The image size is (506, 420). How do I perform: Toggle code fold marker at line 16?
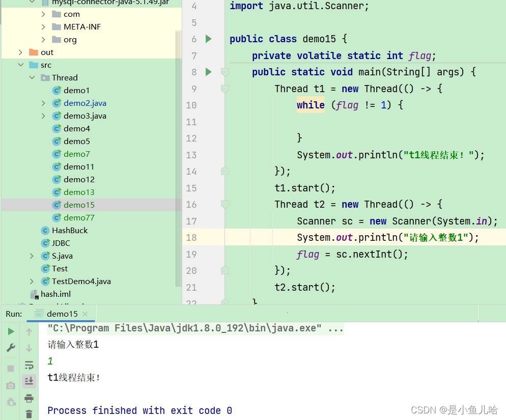224,204
